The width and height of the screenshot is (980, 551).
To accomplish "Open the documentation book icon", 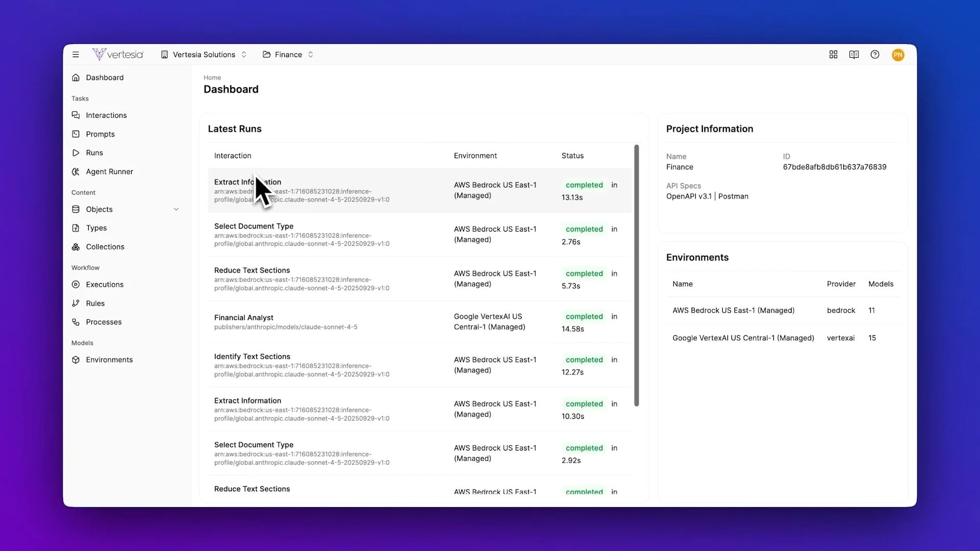I will tap(854, 55).
